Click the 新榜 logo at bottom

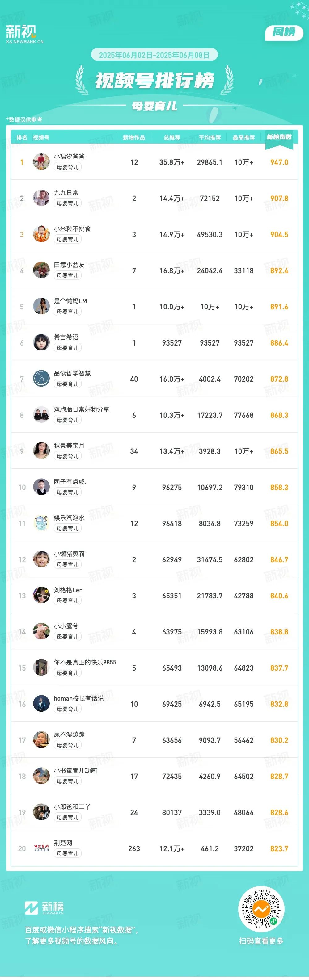[x=44, y=907]
